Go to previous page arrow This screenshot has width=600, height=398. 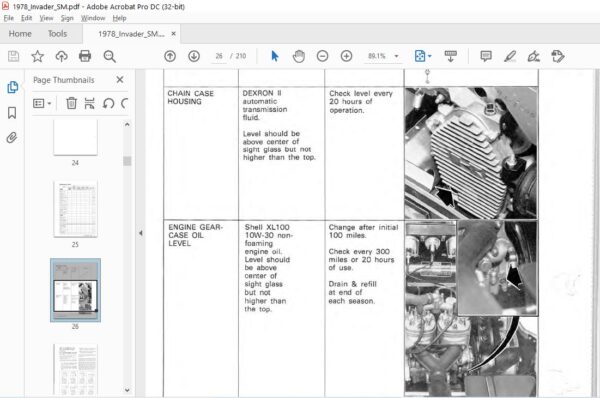(x=170, y=56)
